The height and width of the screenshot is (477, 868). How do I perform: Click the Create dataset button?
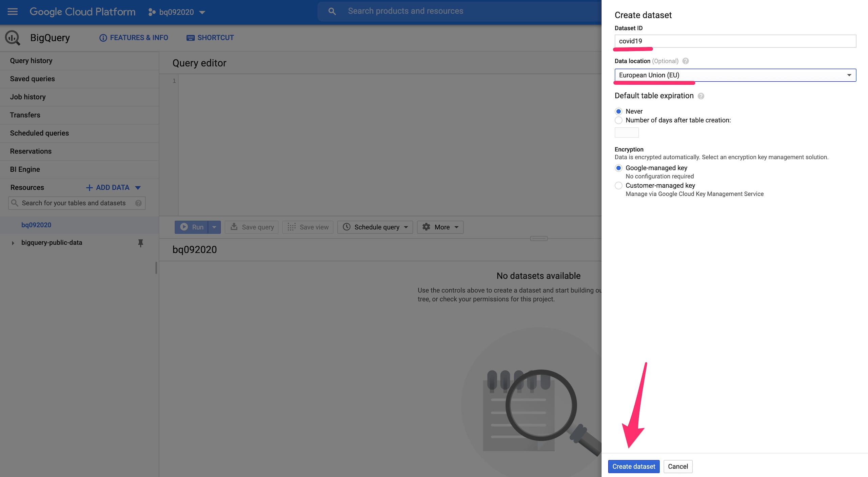[633, 466]
